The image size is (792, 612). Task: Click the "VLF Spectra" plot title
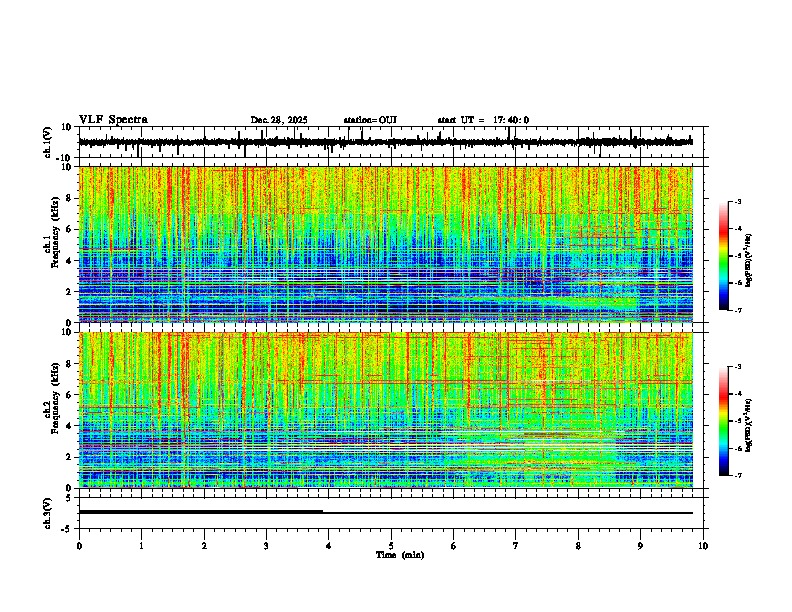pos(113,120)
